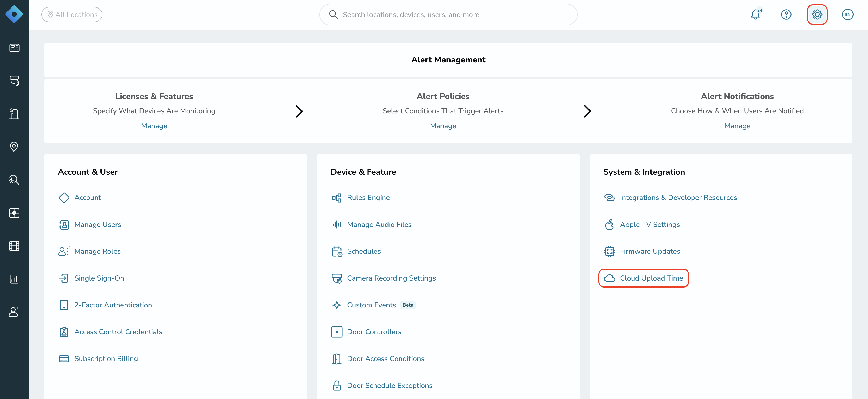
Task: Click Manage under Alert Notifications
Action: 737,126
